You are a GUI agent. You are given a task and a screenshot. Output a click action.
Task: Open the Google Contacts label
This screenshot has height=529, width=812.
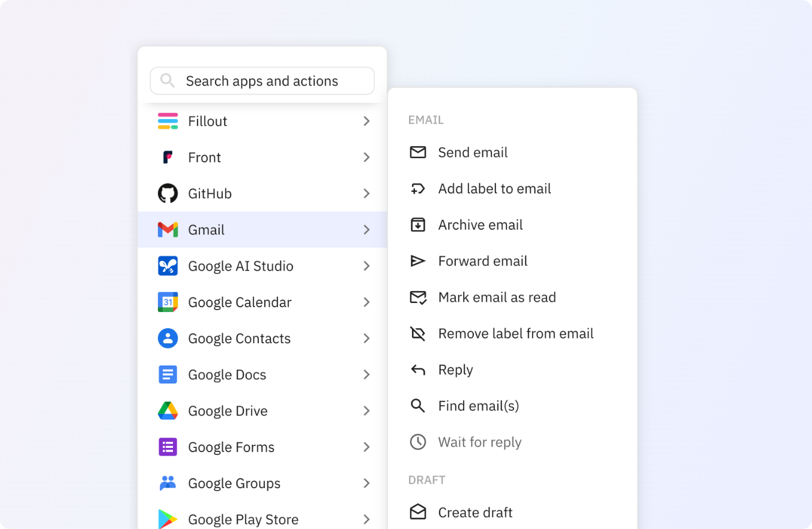click(239, 338)
